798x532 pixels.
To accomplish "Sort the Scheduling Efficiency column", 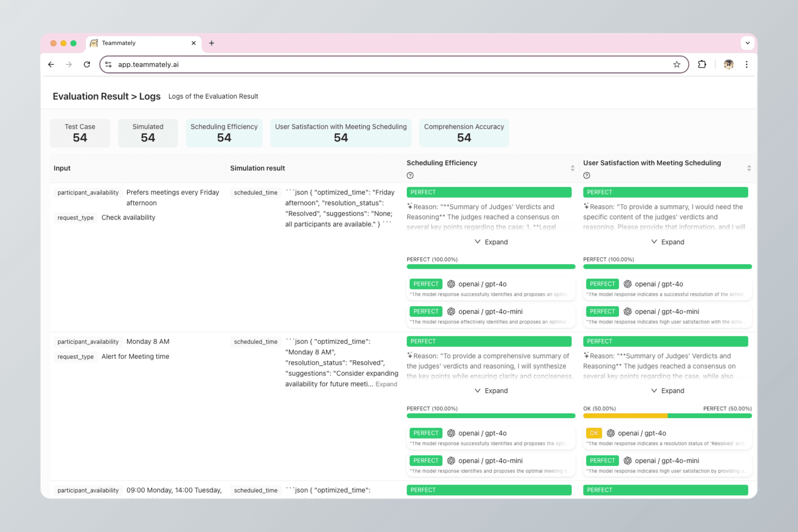I will click(x=572, y=168).
